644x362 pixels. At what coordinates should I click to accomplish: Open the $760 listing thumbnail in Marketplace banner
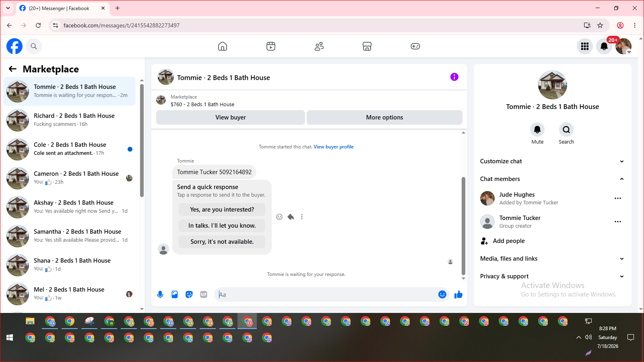[161, 100]
